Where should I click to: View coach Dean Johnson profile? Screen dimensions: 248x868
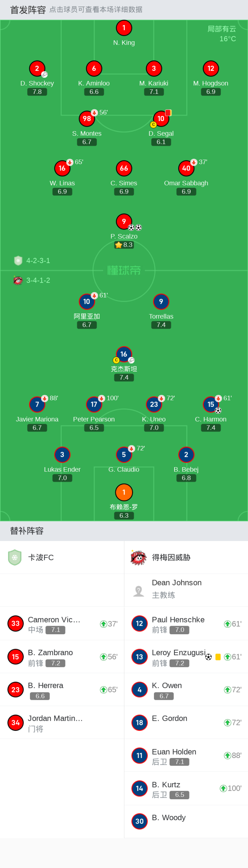(186, 590)
